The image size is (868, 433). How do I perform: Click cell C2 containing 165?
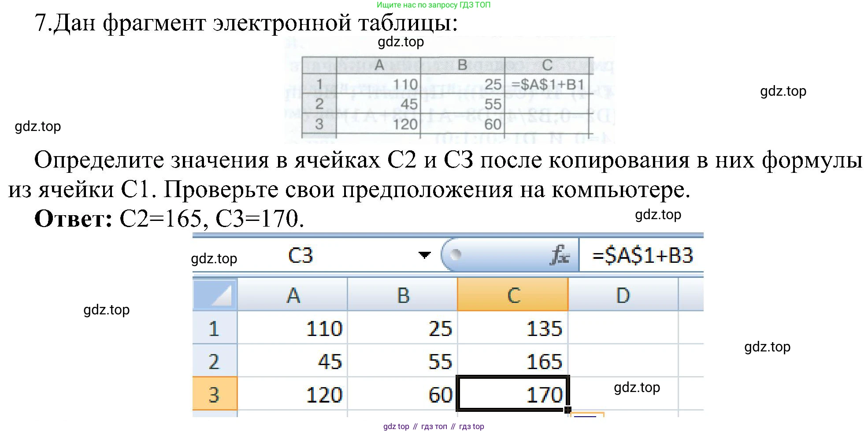click(513, 362)
